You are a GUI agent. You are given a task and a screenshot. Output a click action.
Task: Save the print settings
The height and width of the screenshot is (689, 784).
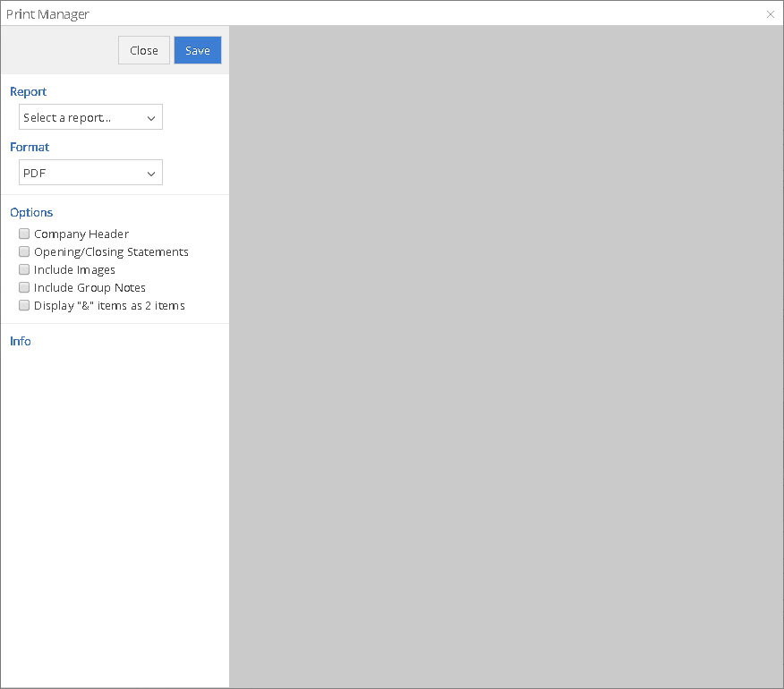coord(198,50)
